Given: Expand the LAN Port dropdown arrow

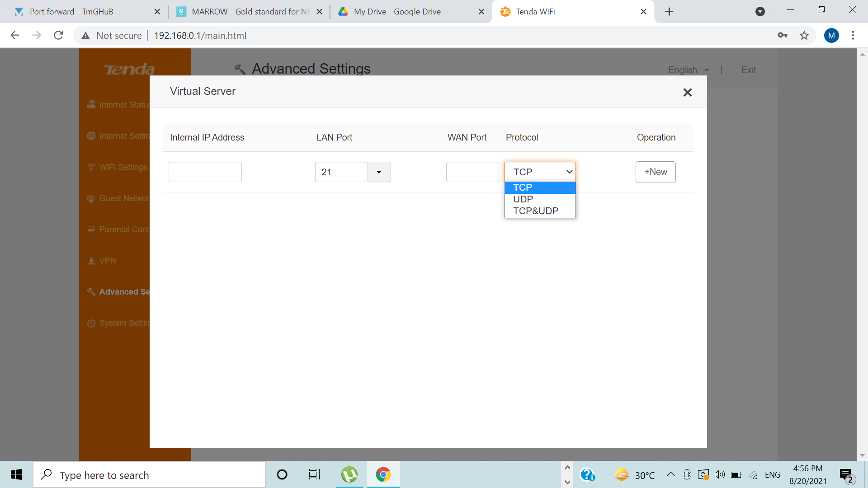Looking at the screenshot, I should click(x=379, y=172).
